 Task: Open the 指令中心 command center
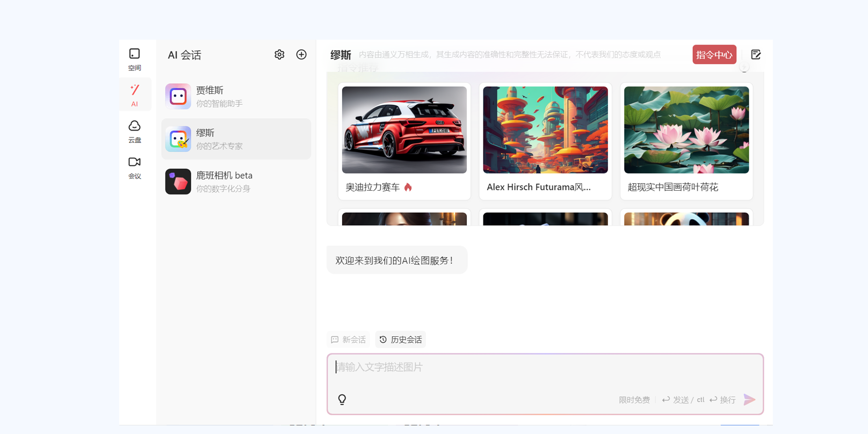coord(714,55)
